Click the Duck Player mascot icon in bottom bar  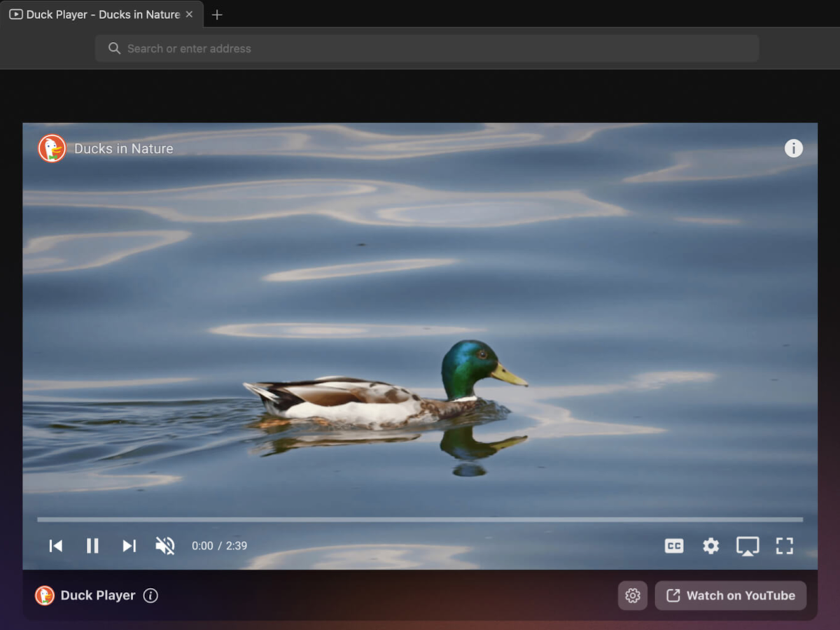pos(44,595)
